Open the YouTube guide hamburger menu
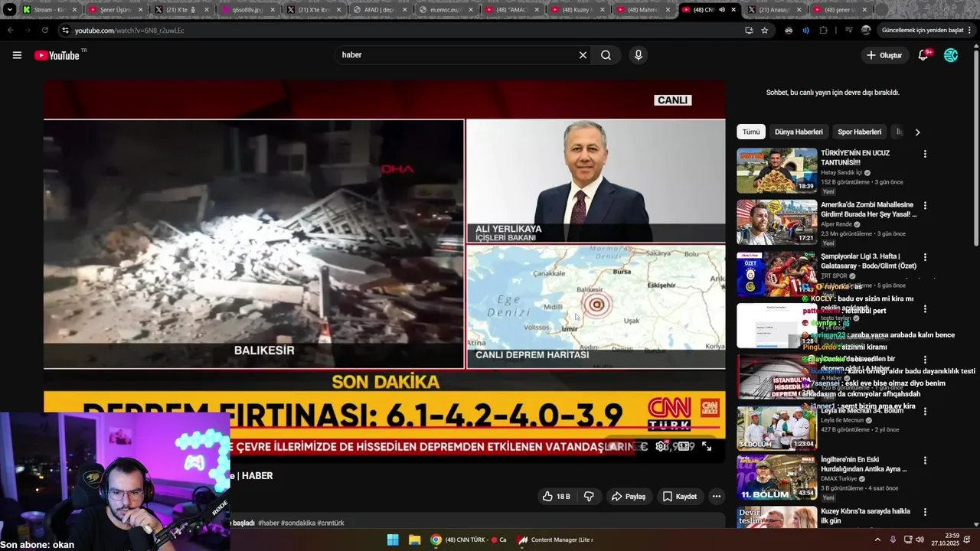The width and height of the screenshot is (980, 551). (x=17, y=55)
